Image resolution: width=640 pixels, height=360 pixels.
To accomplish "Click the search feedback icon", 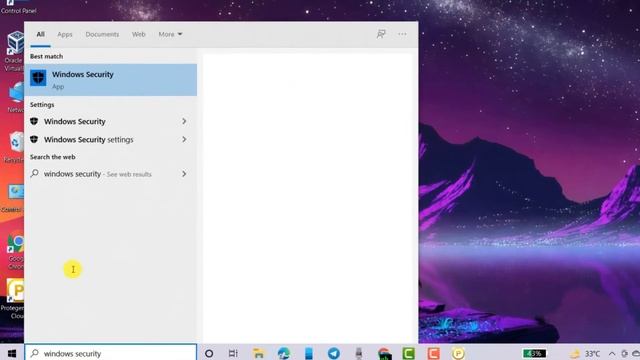I will click(381, 34).
